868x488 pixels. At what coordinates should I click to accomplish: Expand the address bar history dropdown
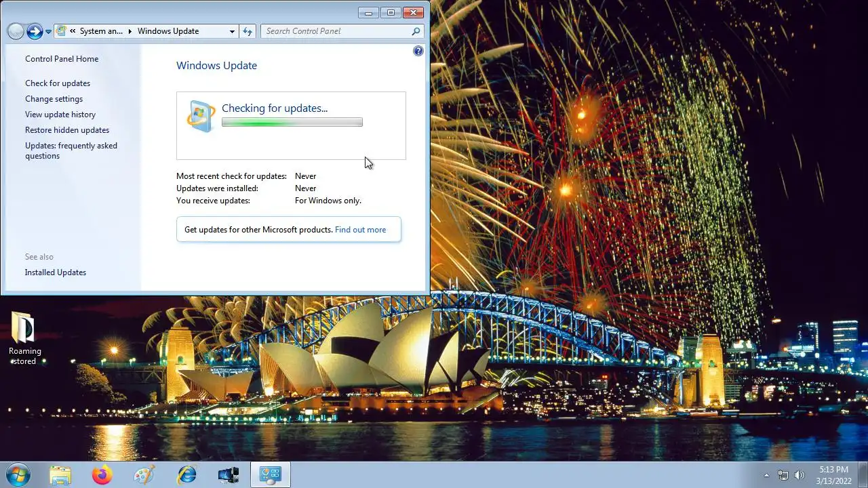coord(232,31)
